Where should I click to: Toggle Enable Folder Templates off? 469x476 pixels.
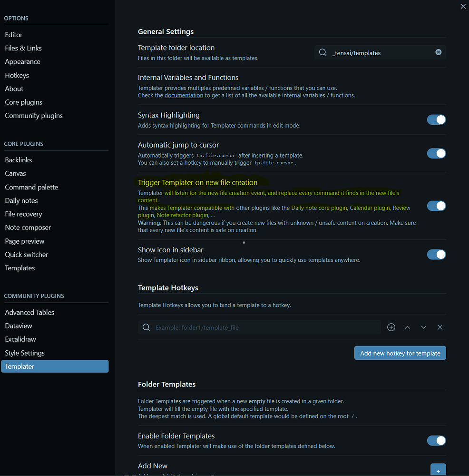436,440
